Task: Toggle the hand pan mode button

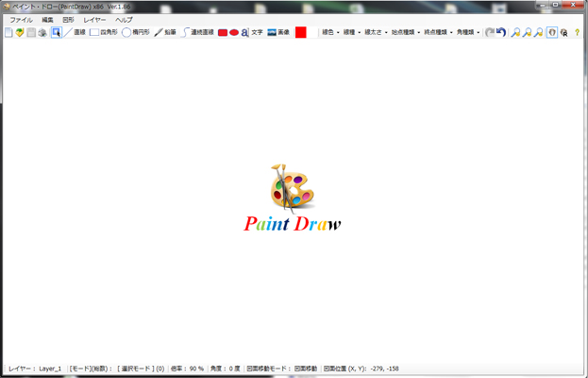Action: pyautogui.click(x=552, y=33)
